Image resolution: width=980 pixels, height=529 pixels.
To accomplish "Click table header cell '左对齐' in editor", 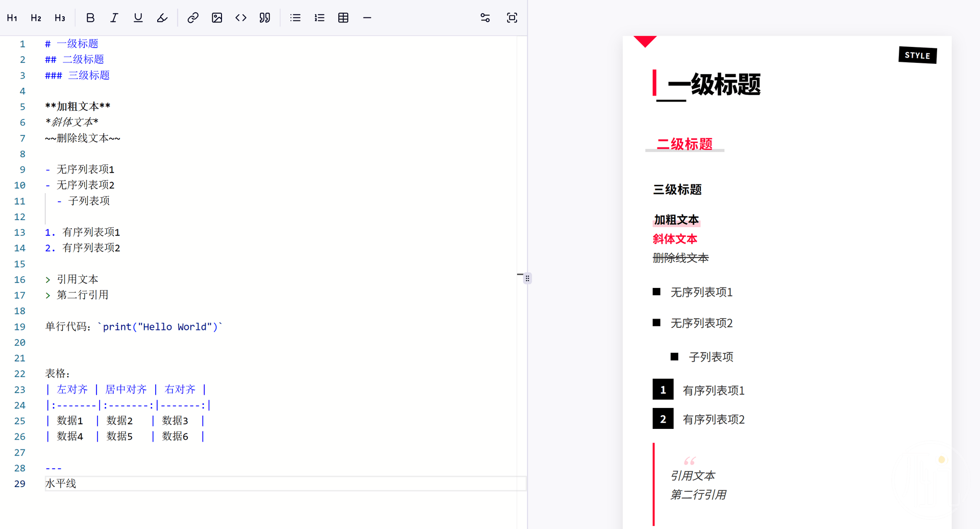I will click(72, 390).
